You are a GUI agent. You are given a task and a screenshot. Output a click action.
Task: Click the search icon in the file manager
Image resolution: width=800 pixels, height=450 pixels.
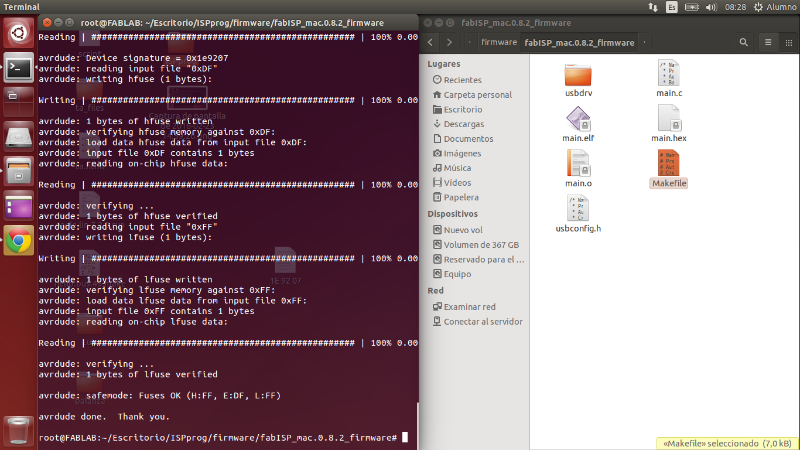tap(743, 42)
